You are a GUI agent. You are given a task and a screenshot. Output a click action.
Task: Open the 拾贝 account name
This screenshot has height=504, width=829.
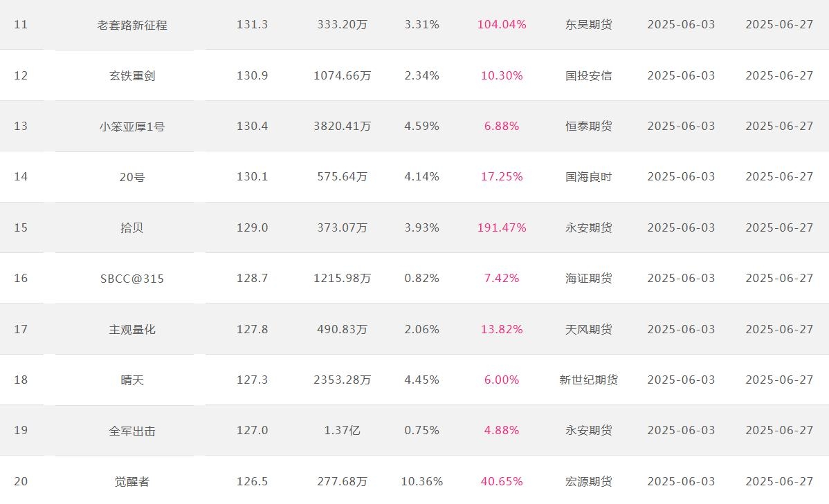coord(132,227)
